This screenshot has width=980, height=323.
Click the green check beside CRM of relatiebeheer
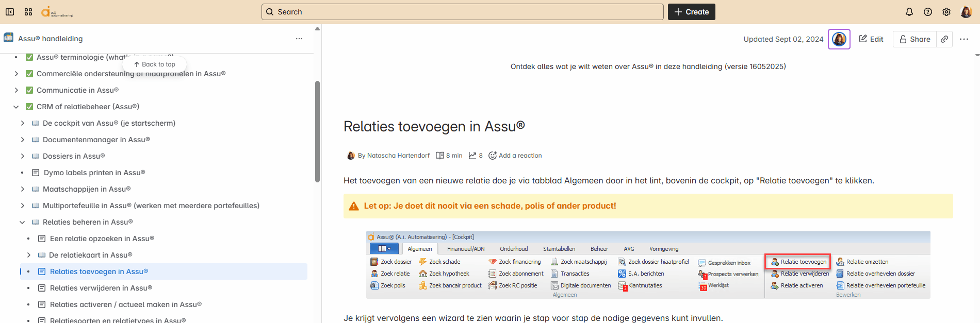[29, 107]
